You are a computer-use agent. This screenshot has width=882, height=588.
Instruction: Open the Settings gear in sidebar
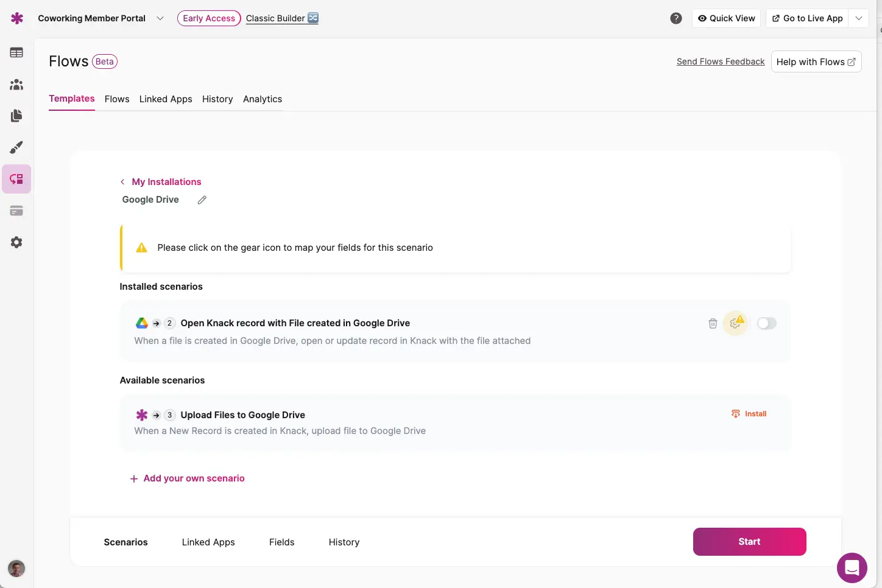16,242
